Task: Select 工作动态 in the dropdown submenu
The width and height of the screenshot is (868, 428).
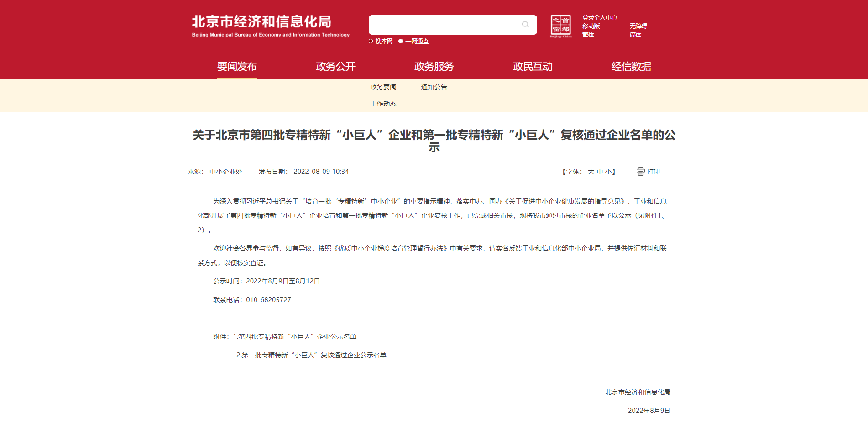Action: pyautogui.click(x=383, y=104)
